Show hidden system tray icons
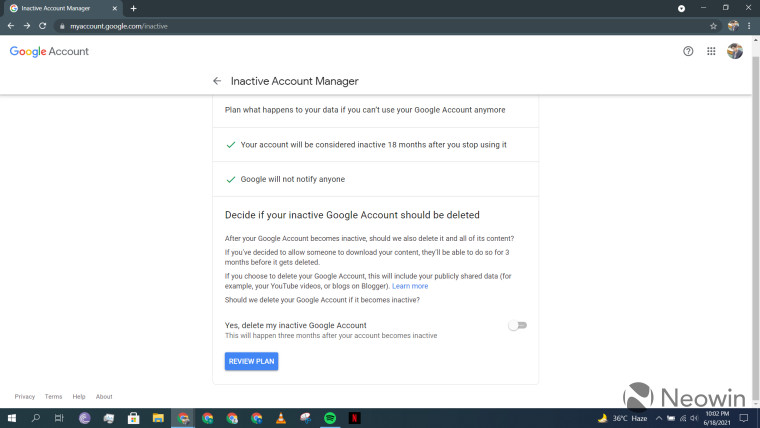Viewport: 760px width, 428px height. [659, 418]
